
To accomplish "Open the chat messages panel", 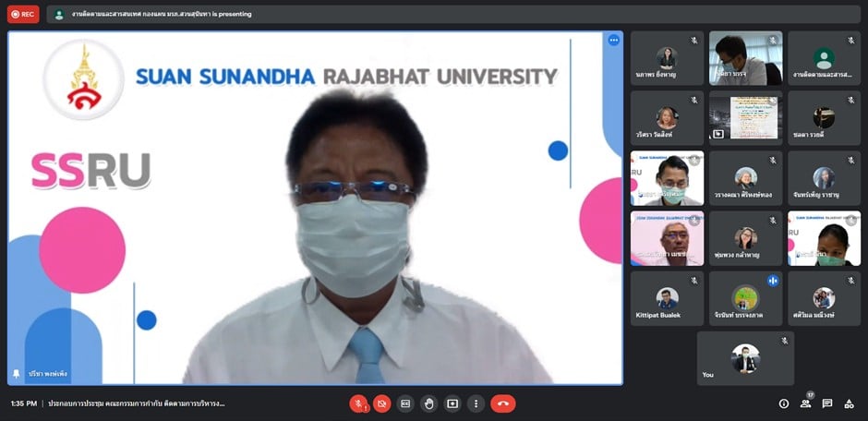I will point(827,403).
